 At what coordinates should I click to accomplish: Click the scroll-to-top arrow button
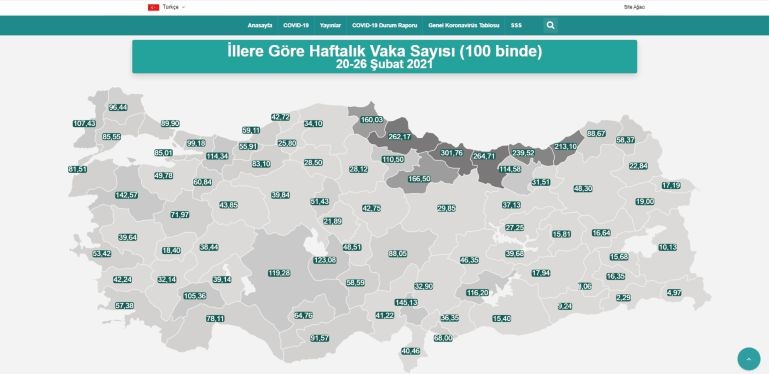pyautogui.click(x=748, y=359)
